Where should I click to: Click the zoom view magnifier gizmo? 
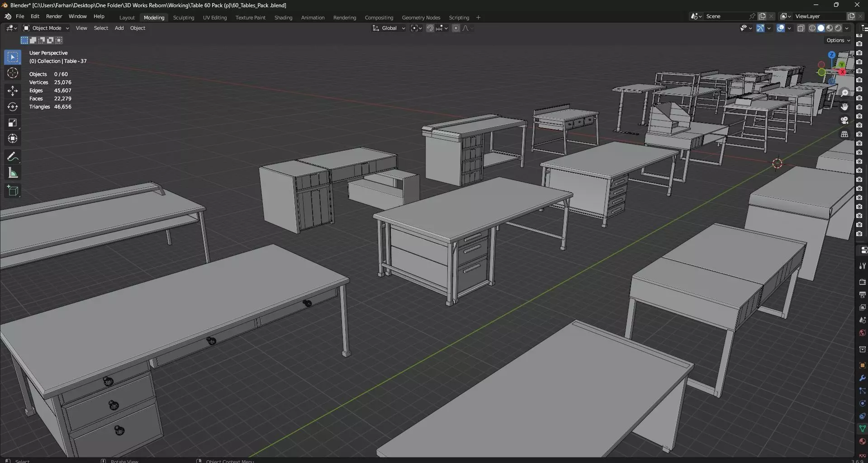844,93
